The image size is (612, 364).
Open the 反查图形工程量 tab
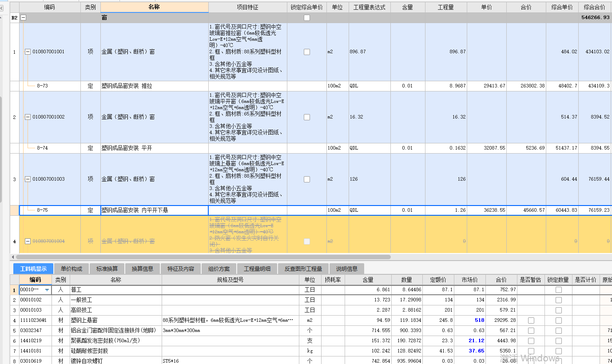(303, 269)
